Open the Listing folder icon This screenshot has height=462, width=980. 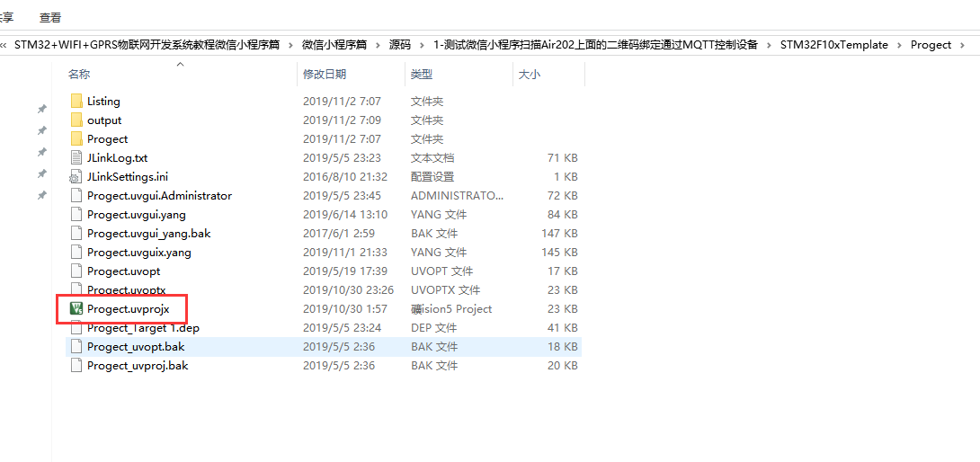click(76, 101)
